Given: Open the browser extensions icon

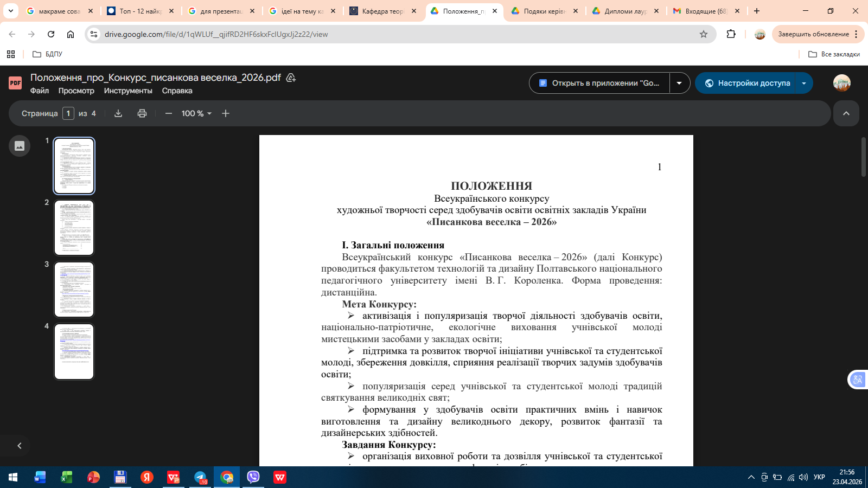Looking at the screenshot, I should point(731,34).
